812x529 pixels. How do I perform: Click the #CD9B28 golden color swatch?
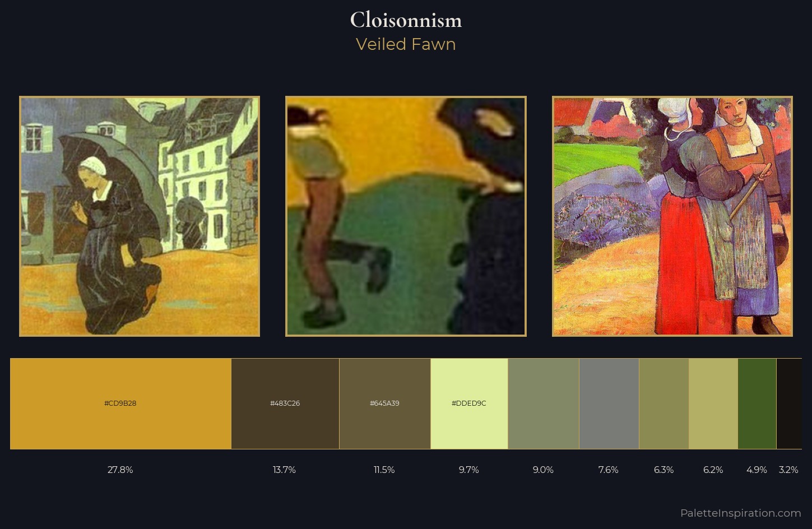coord(120,403)
